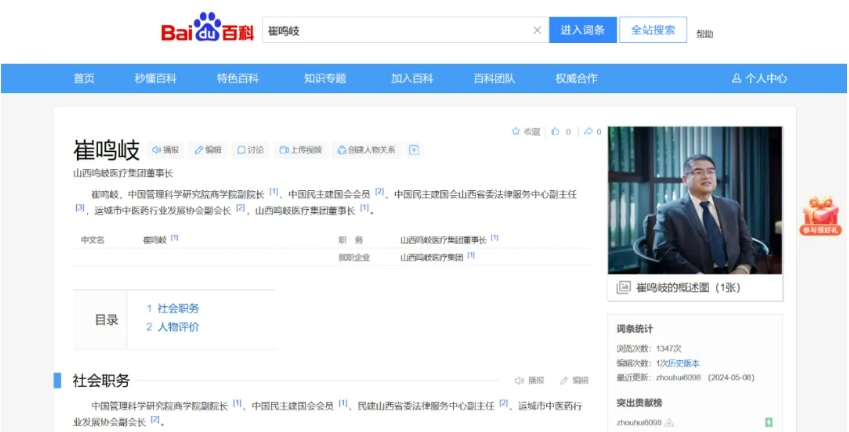
Task: Click reference [1] after 商学院副院长 in summary
Action: click(273, 192)
